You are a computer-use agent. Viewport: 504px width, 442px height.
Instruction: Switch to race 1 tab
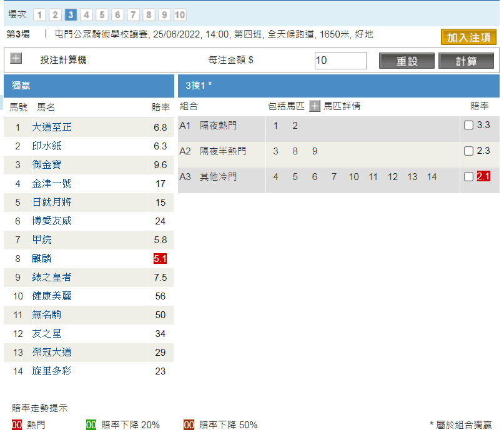pyautogui.click(x=39, y=15)
